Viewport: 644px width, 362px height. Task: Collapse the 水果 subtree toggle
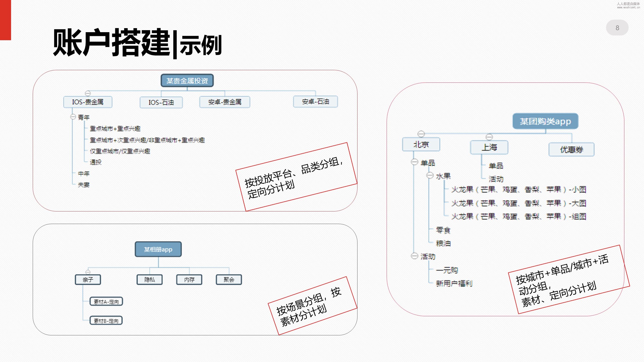click(x=430, y=175)
